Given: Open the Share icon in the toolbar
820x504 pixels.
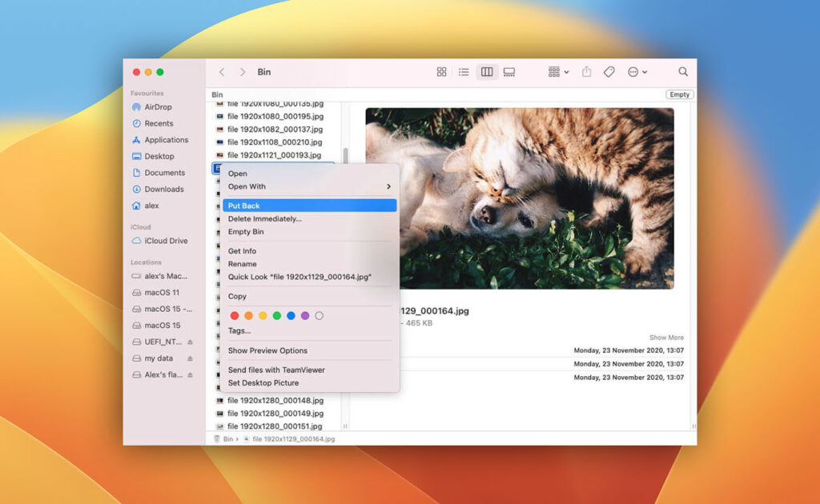Looking at the screenshot, I should coord(587,71).
